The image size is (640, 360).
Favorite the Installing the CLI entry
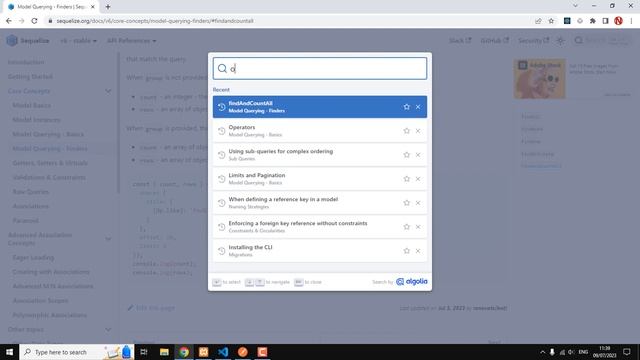(x=407, y=251)
